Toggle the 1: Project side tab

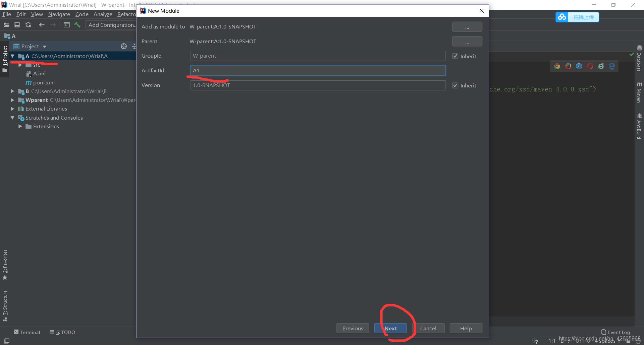click(5, 59)
